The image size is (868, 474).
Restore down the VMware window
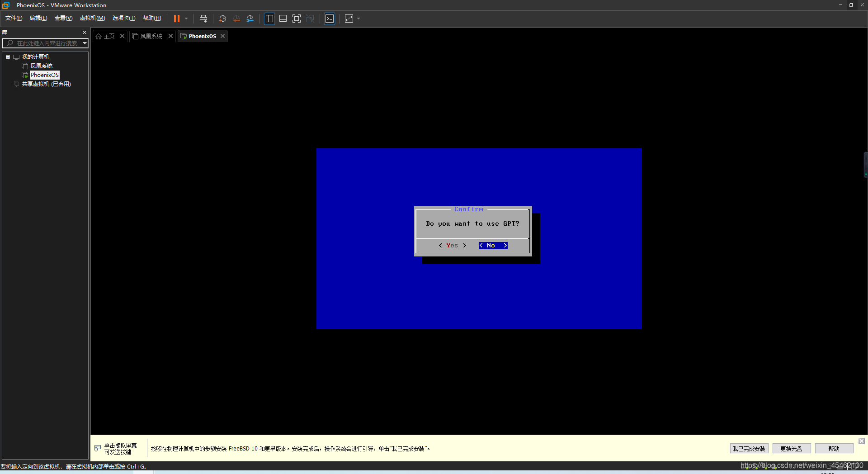tap(851, 5)
